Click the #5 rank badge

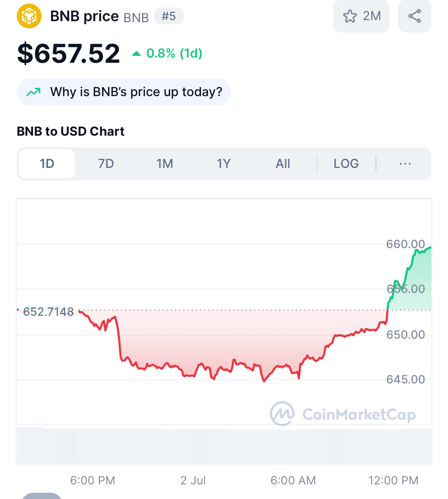[169, 16]
